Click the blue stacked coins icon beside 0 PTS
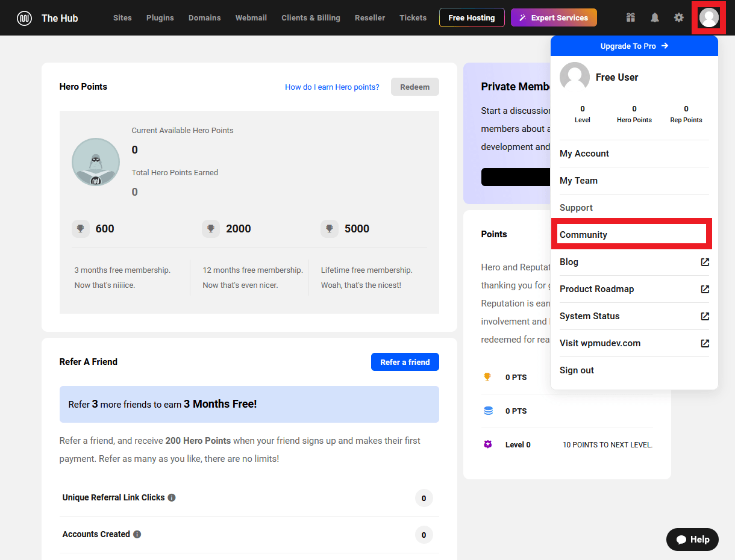This screenshot has width=735, height=560. [488, 411]
